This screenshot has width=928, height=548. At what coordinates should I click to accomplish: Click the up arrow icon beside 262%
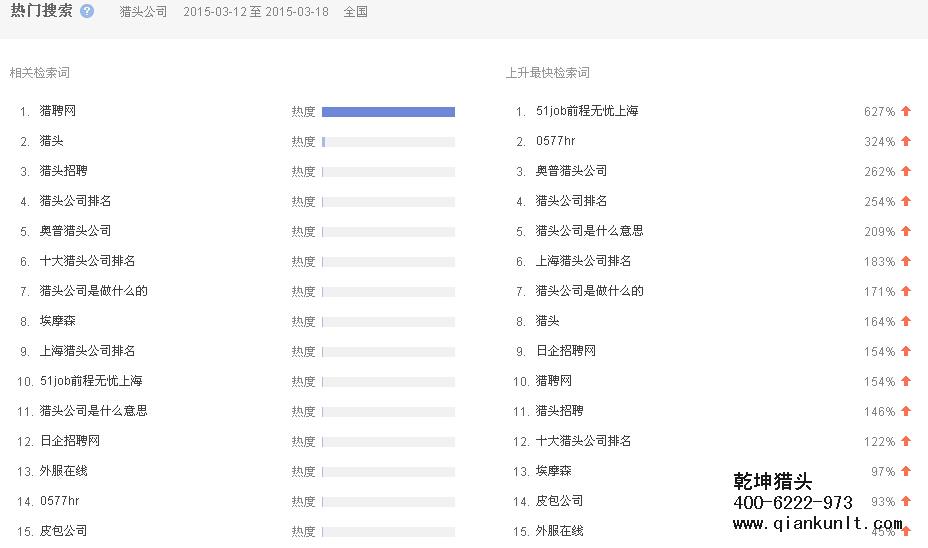(x=906, y=171)
